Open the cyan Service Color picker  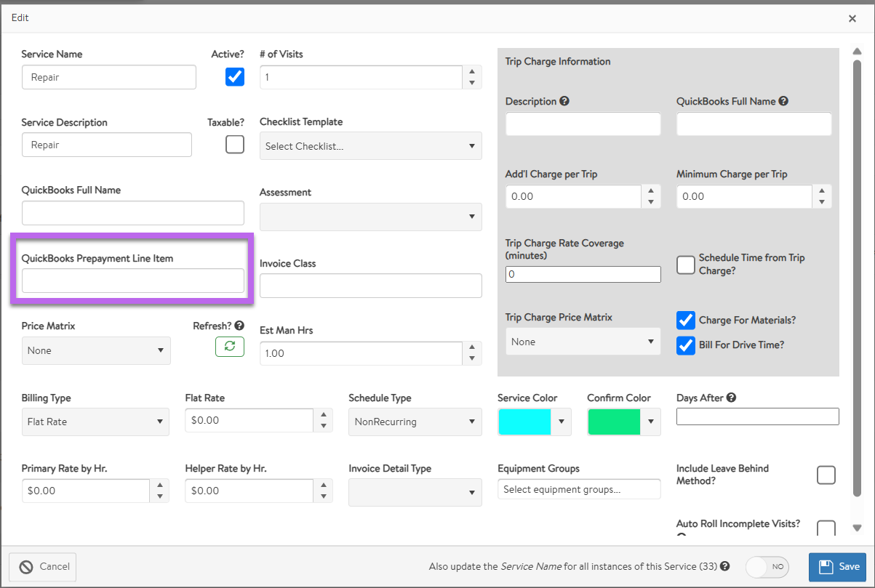pos(534,422)
